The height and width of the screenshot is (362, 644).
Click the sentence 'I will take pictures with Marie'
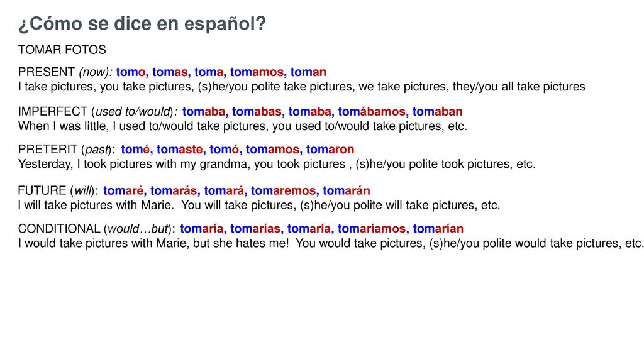click(x=96, y=206)
